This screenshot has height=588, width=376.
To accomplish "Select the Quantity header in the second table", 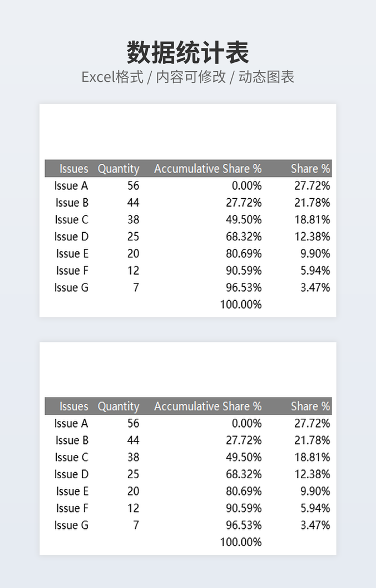I will pyautogui.click(x=118, y=406).
